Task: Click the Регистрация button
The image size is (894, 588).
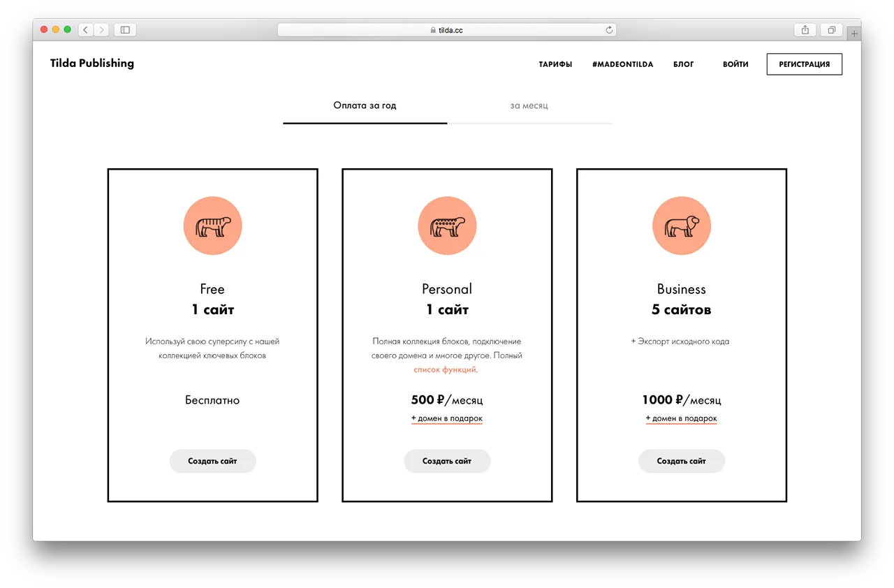Action: (x=805, y=64)
